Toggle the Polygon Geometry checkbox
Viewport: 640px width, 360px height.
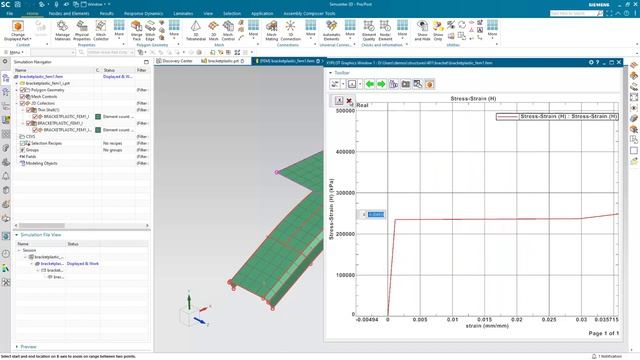pyautogui.click(x=22, y=90)
